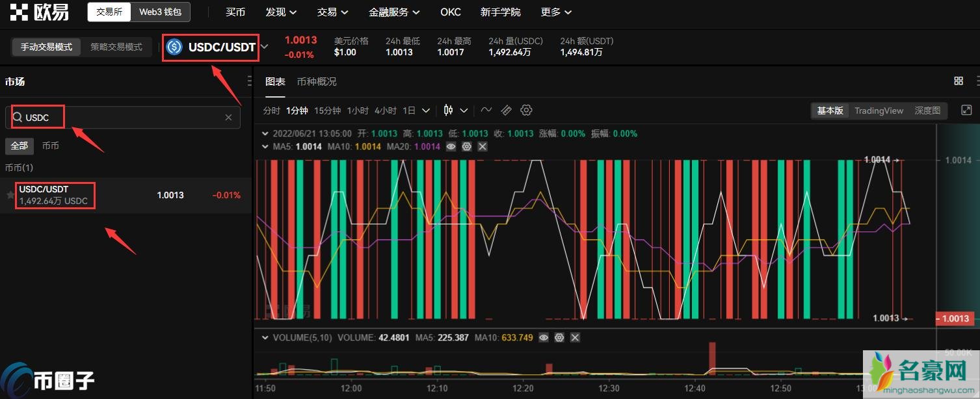This screenshot has width=980, height=399.
Task: Click the market panel menu icon
Action: (250, 81)
